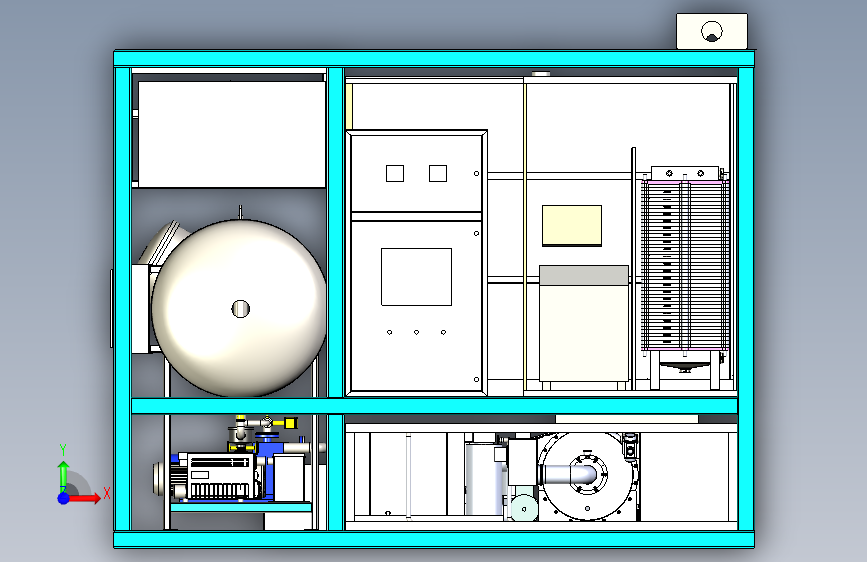This screenshot has width=867, height=562.
Task: Click the red X axis arrow of the triad
Action: [86, 498]
